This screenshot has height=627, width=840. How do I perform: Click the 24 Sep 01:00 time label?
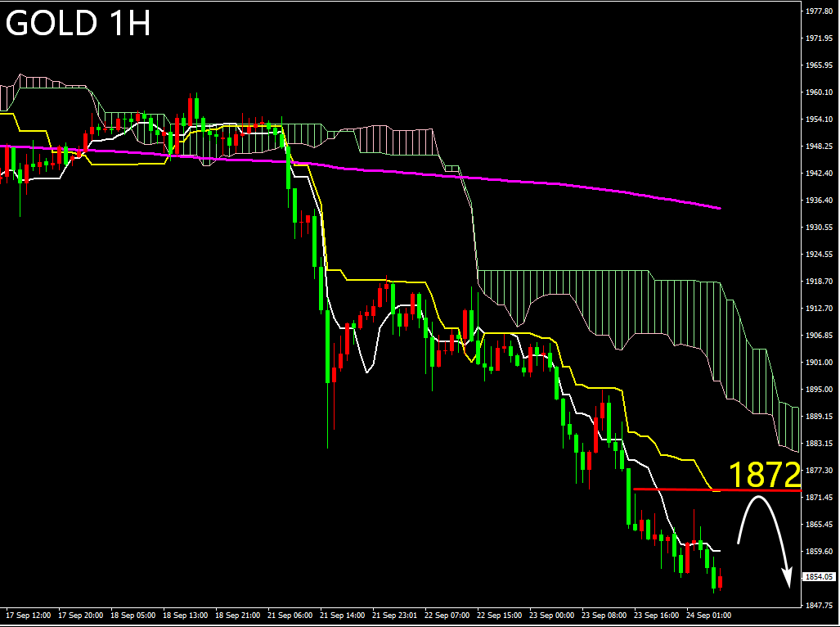point(709,615)
